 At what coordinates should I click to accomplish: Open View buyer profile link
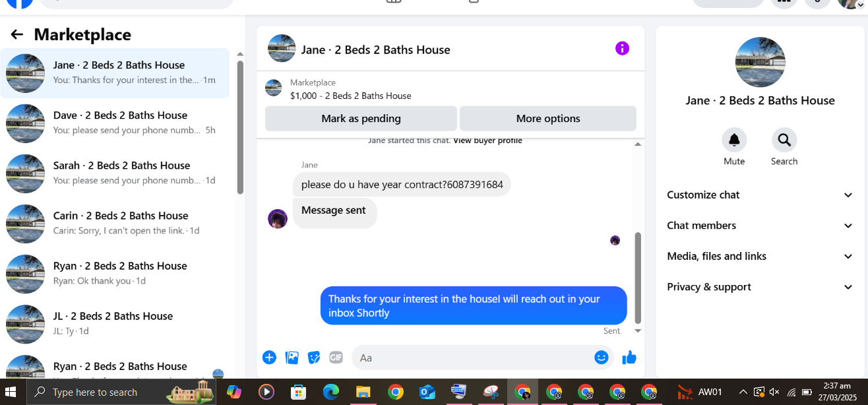(x=487, y=140)
